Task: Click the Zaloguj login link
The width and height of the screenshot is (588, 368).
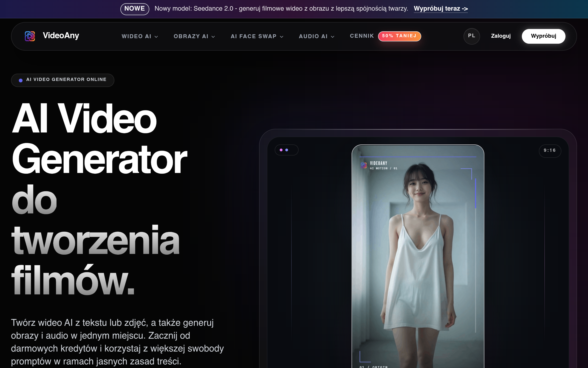Action: (x=500, y=36)
